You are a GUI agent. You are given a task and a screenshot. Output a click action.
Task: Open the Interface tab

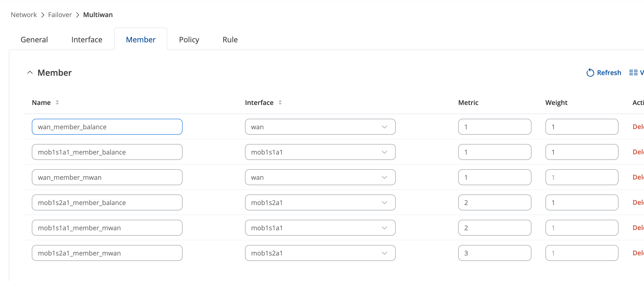click(87, 40)
